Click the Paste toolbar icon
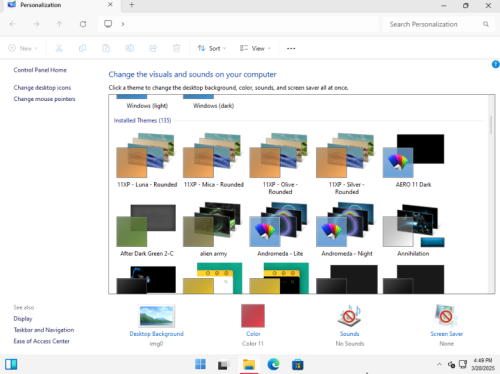 point(106,48)
